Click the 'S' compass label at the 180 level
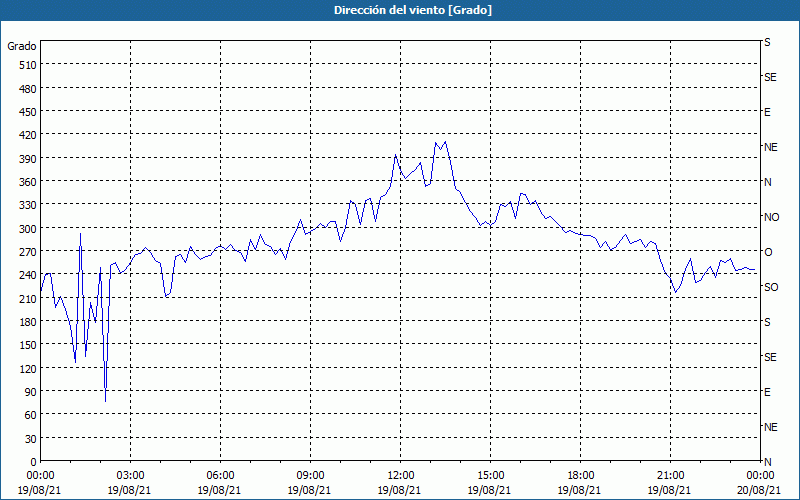 [x=767, y=322]
